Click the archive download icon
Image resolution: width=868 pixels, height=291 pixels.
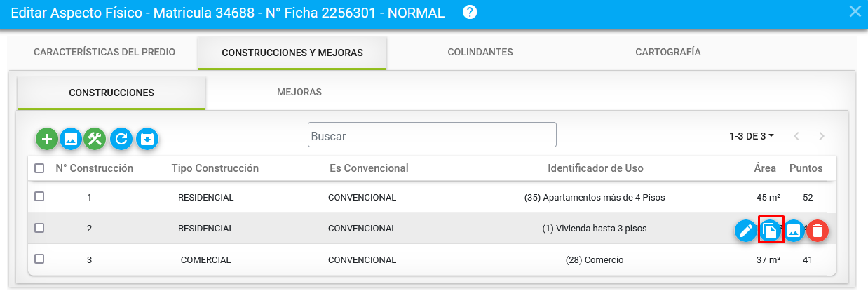coord(147,139)
